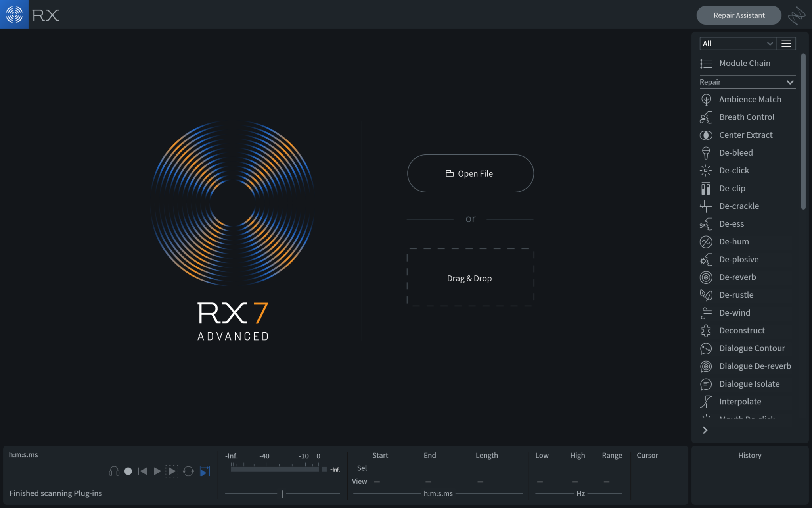The width and height of the screenshot is (812, 508).
Task: Click the chevron to collapse module panel
Action: (x=705, y=430)
